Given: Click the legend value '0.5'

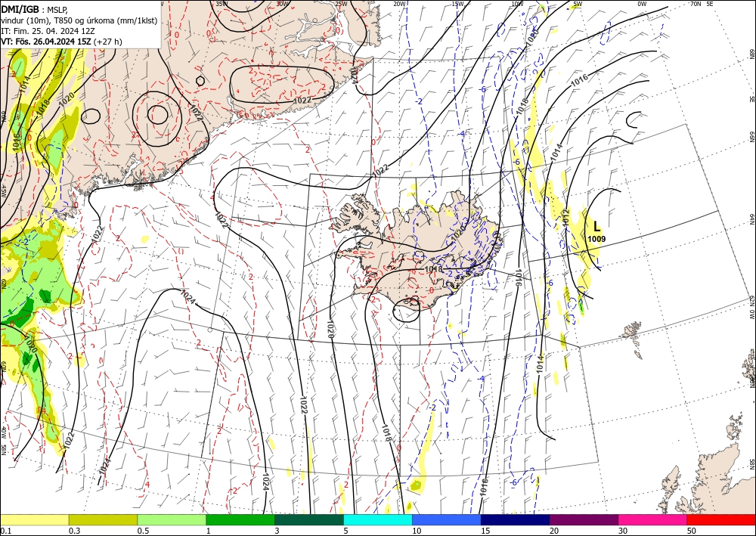Looking at the screenshot, I should tap(143, 531).
